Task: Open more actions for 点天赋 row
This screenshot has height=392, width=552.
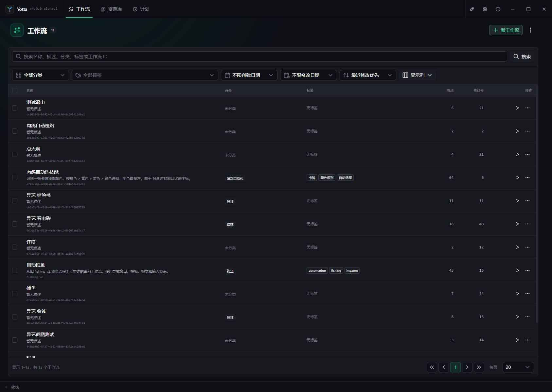Action: [x=527, y=154]
